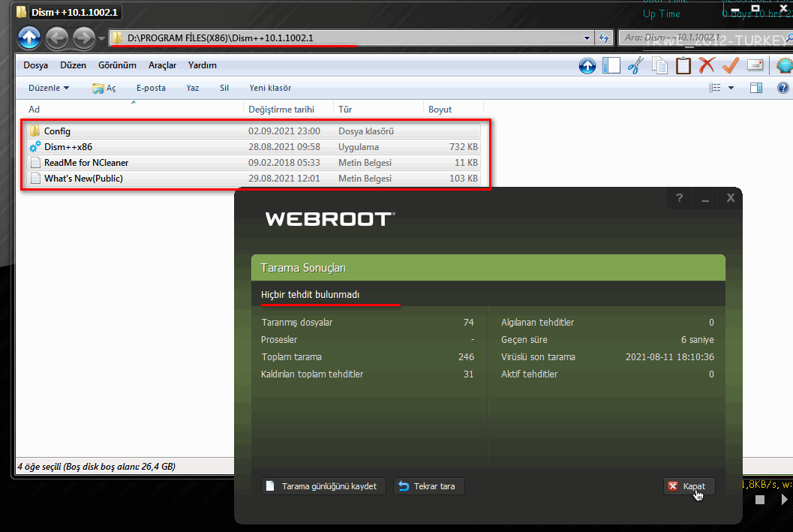The width and height of the screenshot is (793, 532).
Task: Sort files by the Tür column
Action: coord(378,110)
